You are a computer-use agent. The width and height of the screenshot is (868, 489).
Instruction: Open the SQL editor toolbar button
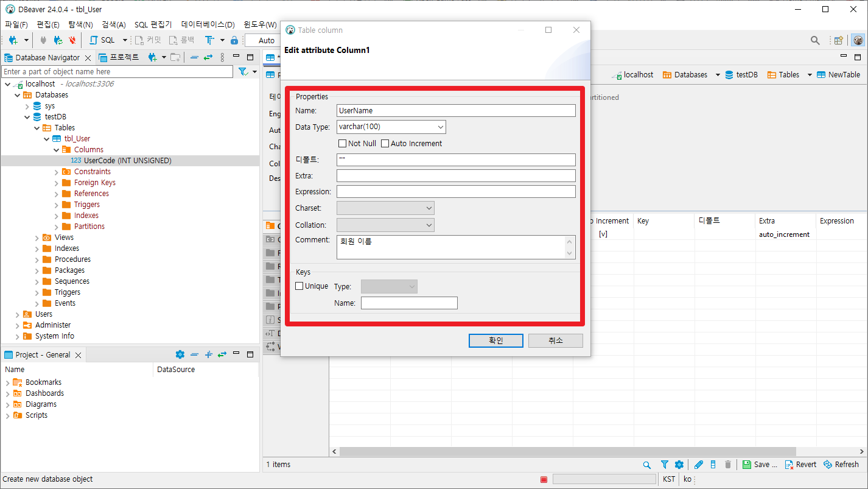coord(102,40)
